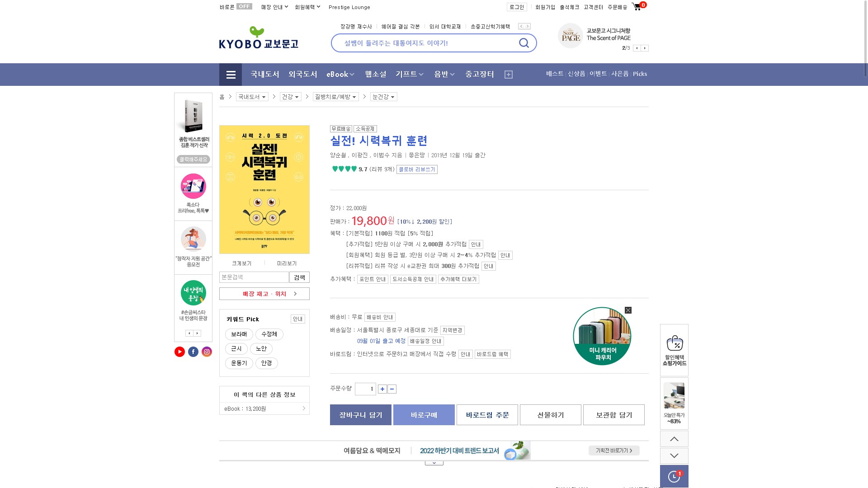Open the hamburger all-categories menu

point(231,75)
